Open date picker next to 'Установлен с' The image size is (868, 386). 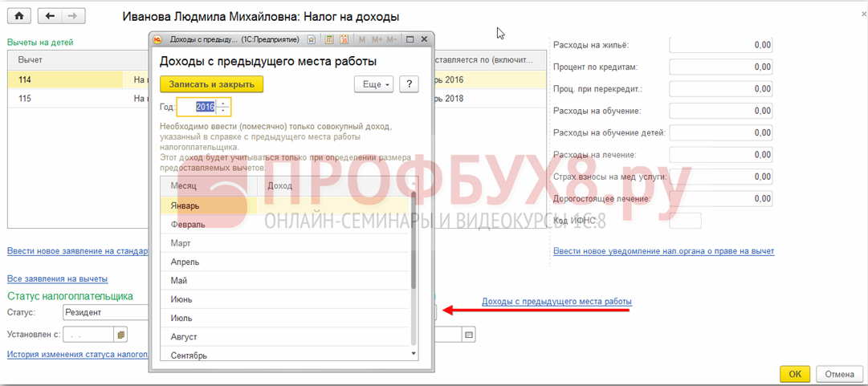[x=120, y=334]
